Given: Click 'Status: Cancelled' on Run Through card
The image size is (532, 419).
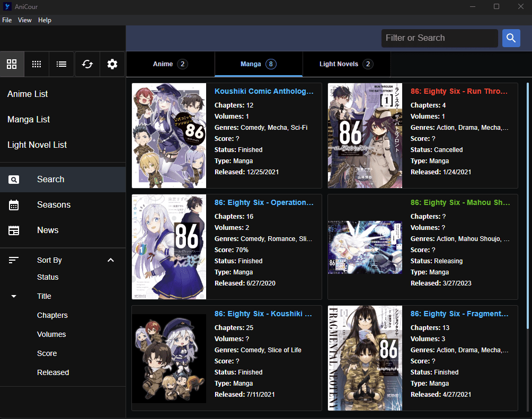Looking at the screenshot, I should point(437,150).
